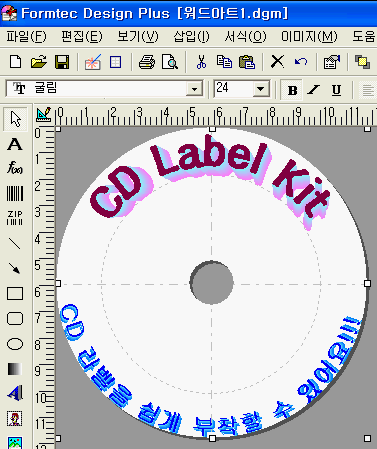Click the save floppy disk icon
The height and width of the screenshot is (449, 377).
(x=62, y=62)
